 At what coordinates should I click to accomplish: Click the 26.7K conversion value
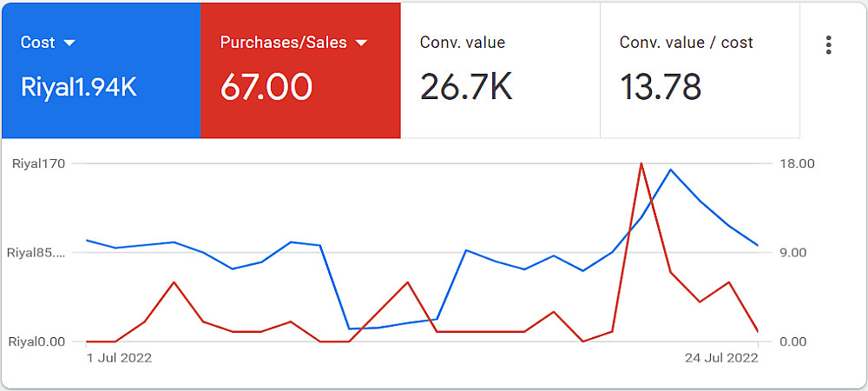point(466,87)
